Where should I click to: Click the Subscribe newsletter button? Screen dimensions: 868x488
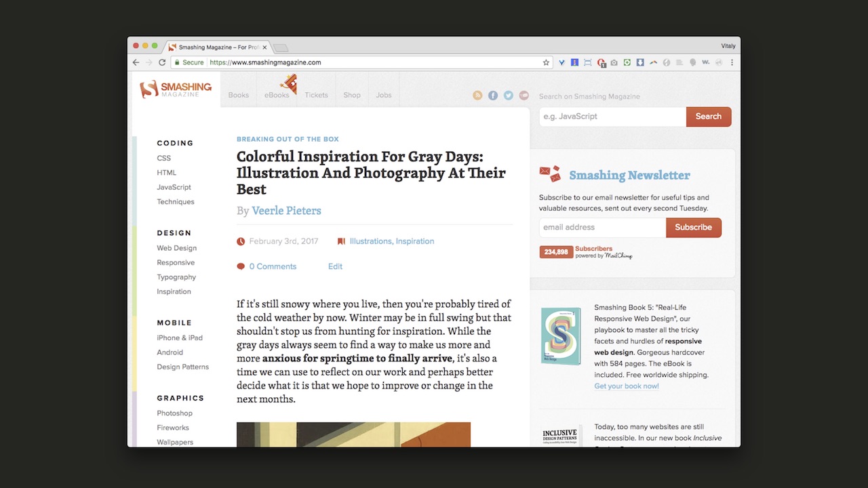[x=694, y=228]
